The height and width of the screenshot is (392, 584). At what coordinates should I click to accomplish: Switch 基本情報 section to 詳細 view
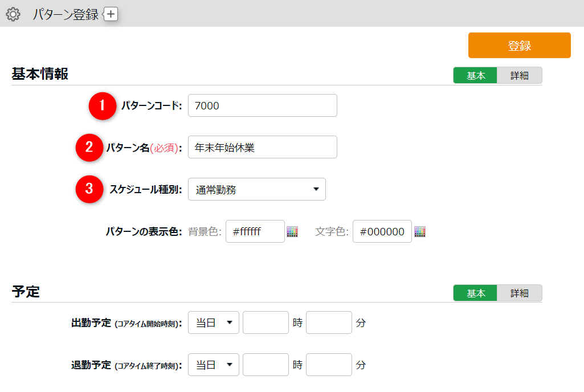(519, 76)
